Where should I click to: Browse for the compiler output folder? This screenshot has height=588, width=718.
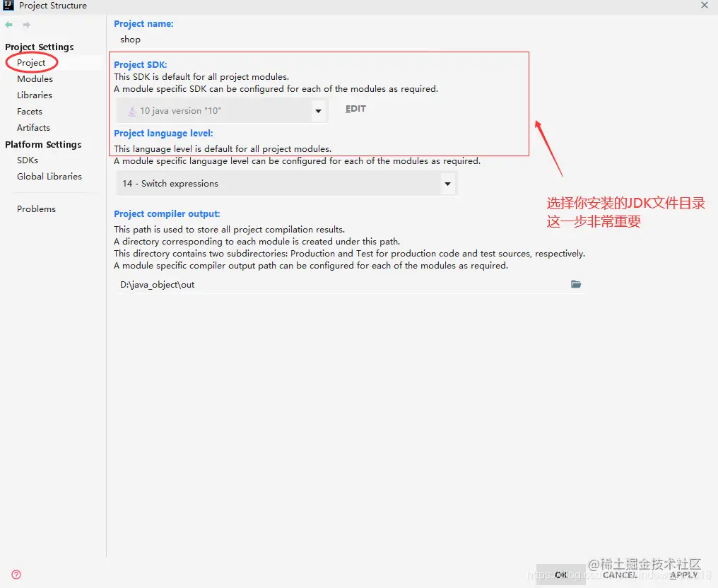pos(575,284)
